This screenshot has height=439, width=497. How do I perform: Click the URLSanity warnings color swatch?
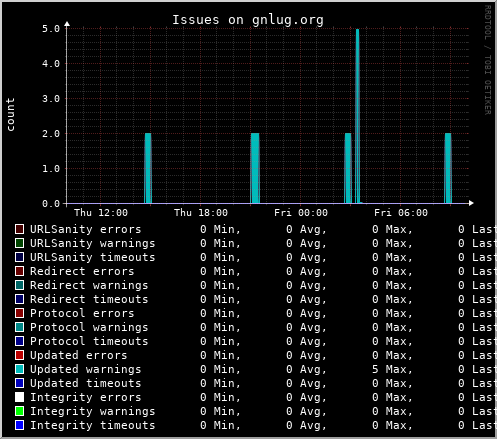(19, 243)
